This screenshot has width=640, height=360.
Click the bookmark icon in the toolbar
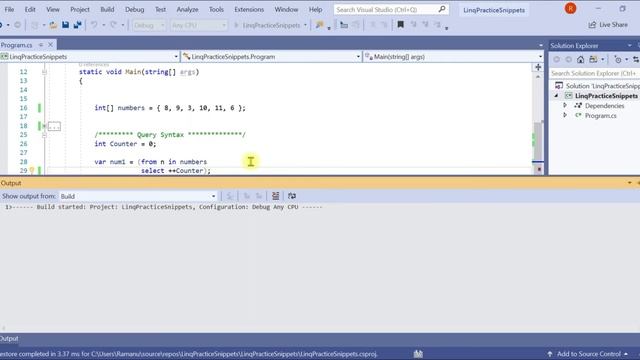point(400,25)
